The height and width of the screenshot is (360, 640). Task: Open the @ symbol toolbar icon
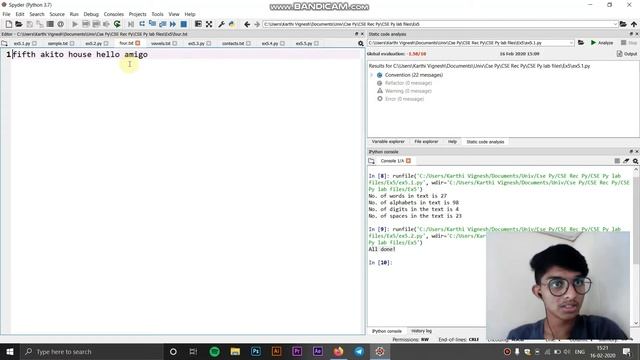pos(60,24)
